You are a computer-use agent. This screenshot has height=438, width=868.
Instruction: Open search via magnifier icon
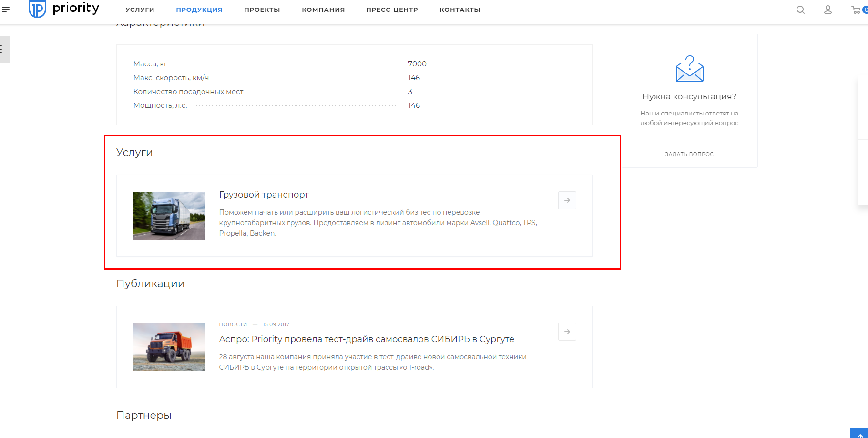click(x=800, y=10)
